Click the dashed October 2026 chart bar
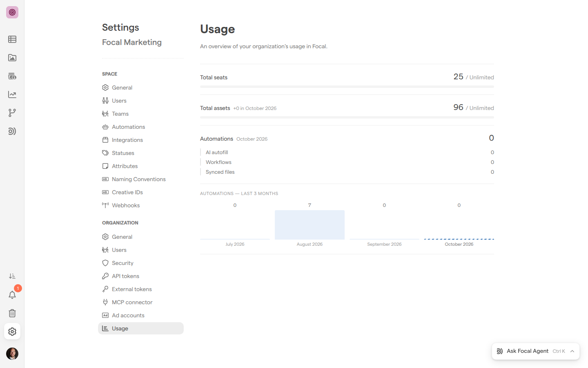The image size is (588, 368). 459,239
